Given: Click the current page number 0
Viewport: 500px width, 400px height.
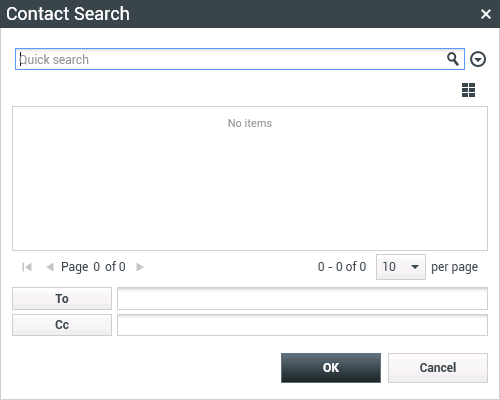Looking at the screenshot, I should pos(97,267).
